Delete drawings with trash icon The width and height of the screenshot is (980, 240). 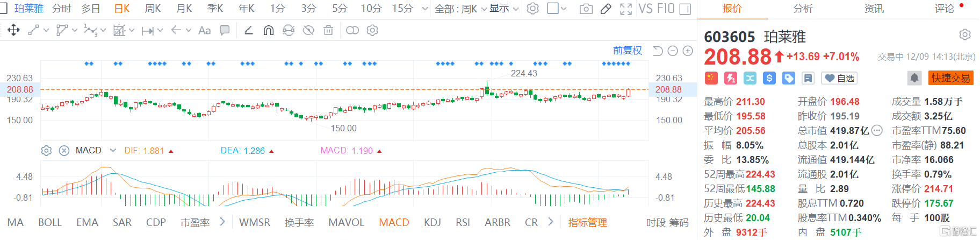(x=328, y=30)
